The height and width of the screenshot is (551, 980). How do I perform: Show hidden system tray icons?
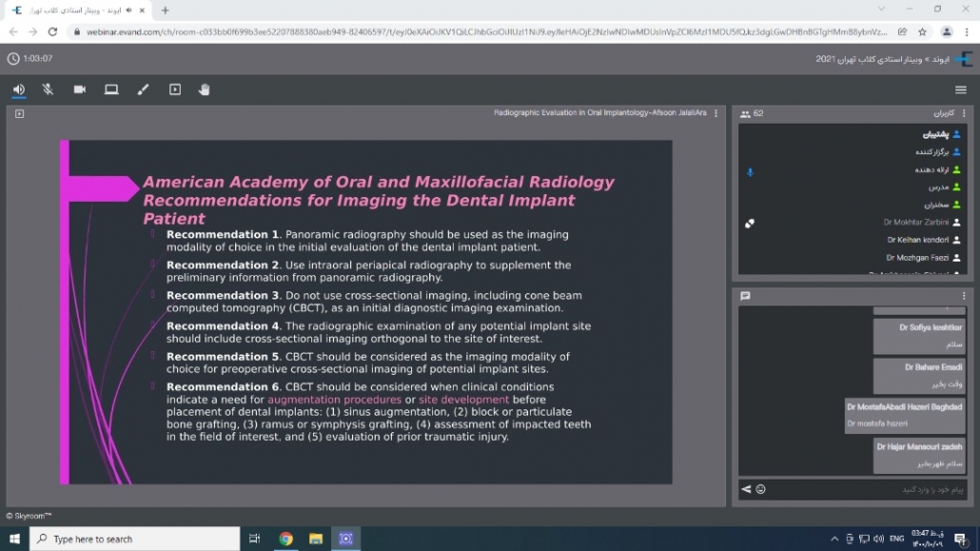(x=834, y=539)
